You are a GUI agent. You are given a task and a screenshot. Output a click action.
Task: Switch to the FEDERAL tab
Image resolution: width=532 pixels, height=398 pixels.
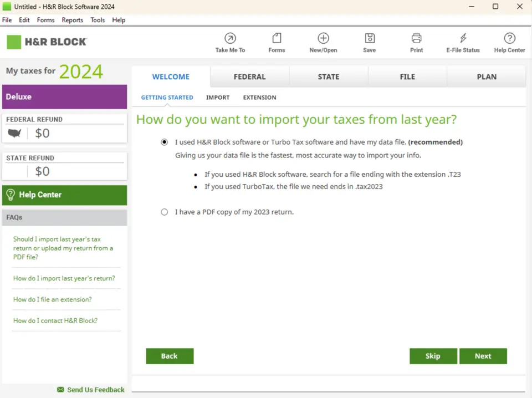click(250, 76)
